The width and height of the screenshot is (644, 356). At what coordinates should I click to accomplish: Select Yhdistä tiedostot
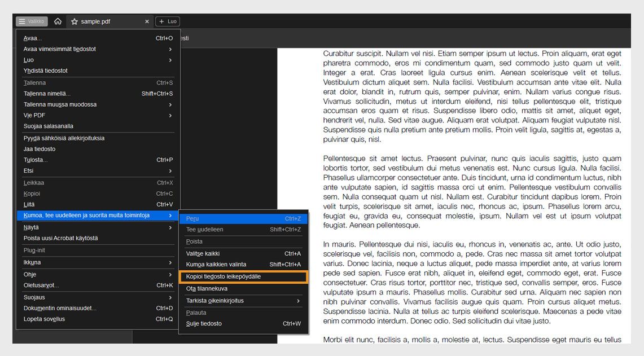[x=98, y=71]
